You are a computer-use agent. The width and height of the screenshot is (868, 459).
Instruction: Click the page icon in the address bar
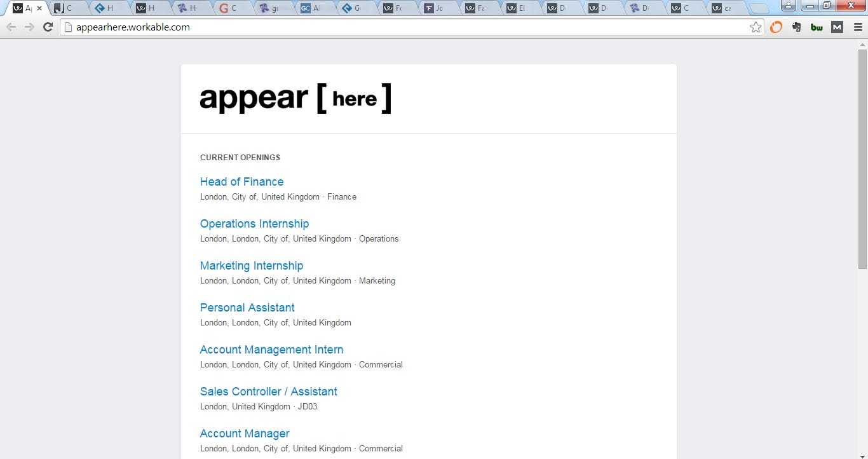(x=67, y=27)
